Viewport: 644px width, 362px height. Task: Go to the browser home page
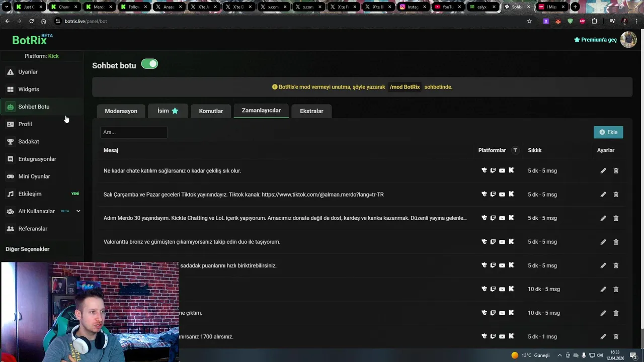[43, 21]
